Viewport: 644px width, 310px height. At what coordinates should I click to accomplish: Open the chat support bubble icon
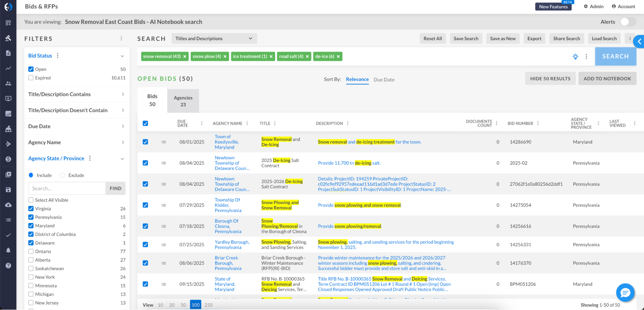click(625, 293)
